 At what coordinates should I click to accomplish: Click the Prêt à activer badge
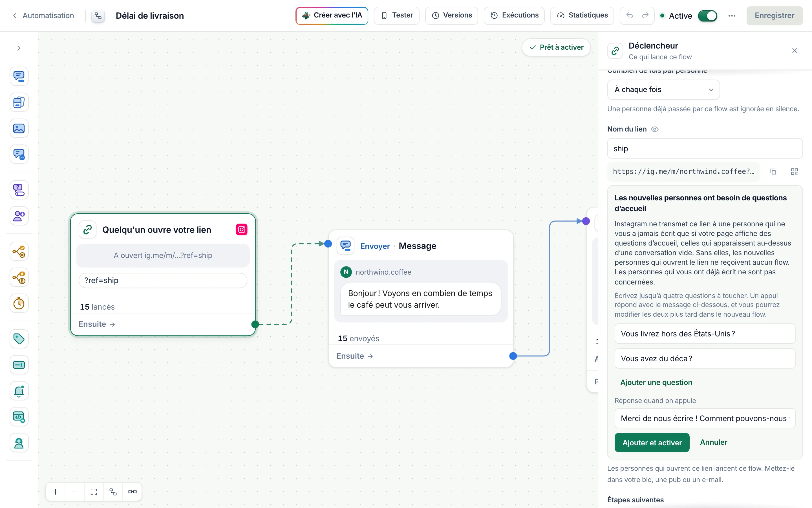(x=556, y=47)
